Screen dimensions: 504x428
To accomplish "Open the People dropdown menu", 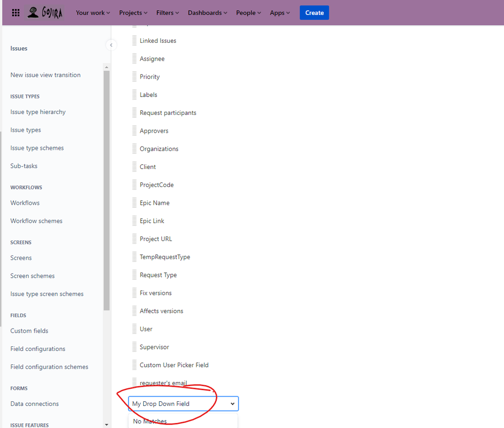I will point(248,13).
